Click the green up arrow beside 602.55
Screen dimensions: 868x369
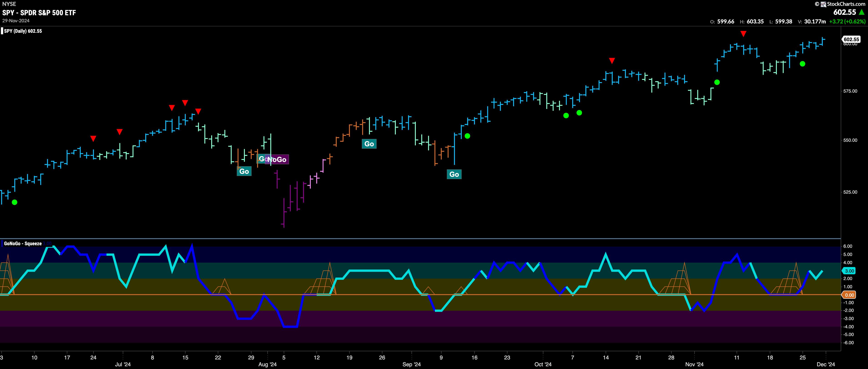[x=862, y=12]
